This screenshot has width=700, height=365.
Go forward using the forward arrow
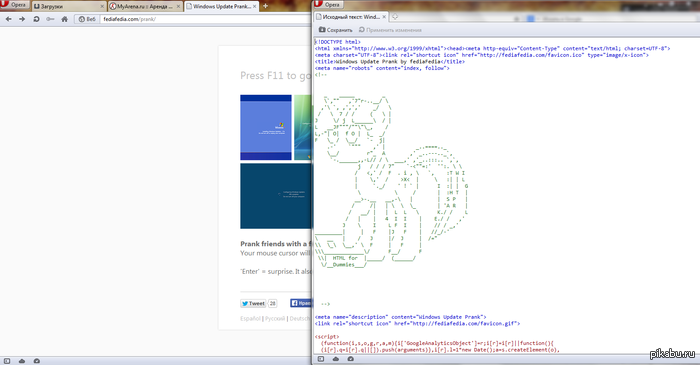click(22, 19)
